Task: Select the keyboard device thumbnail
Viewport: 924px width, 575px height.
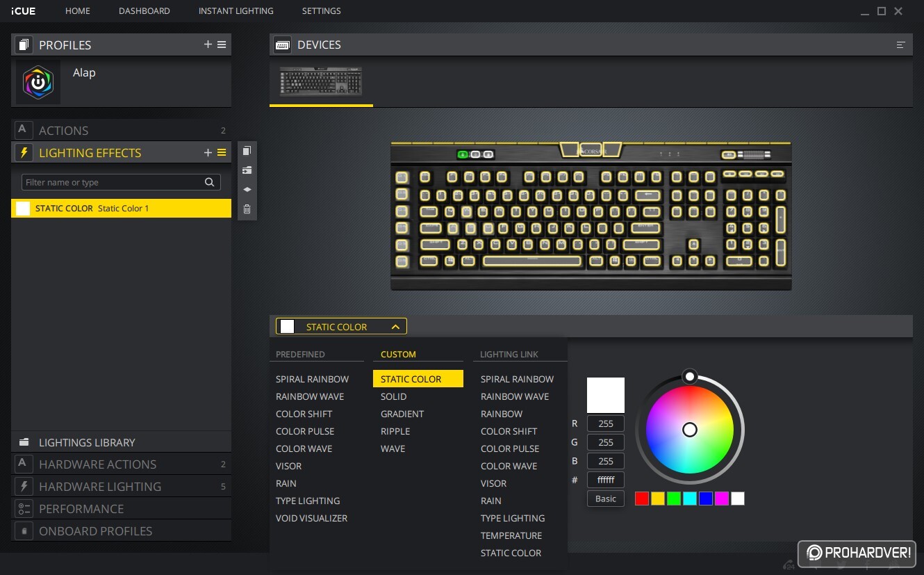Action: point(321,81)
